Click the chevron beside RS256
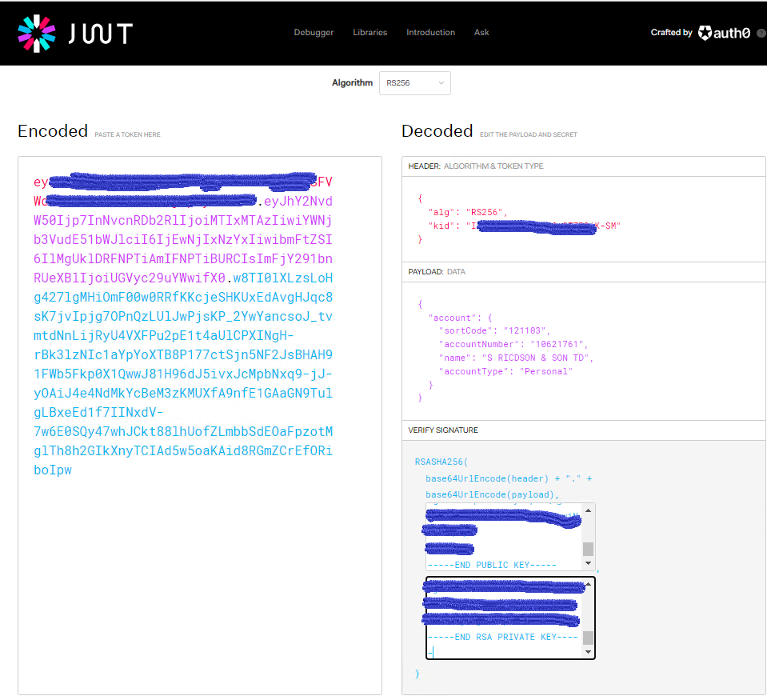The height and width of the screenshot is (700, 767). click(441, 82)
